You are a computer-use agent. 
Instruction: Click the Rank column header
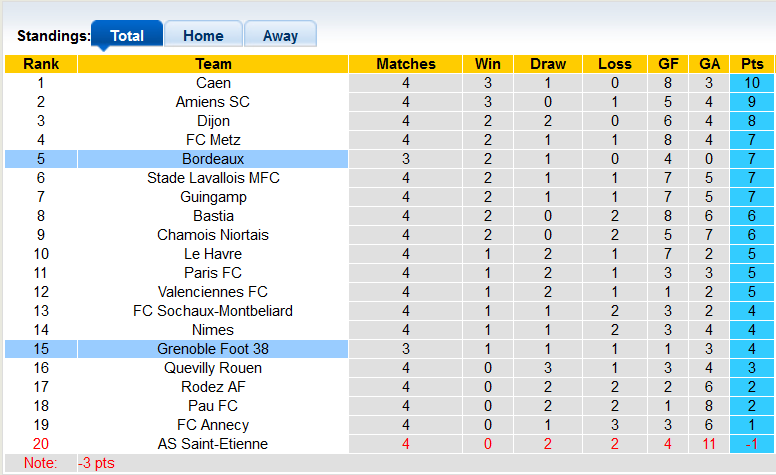pyautogui.click(x=41, y=64)
